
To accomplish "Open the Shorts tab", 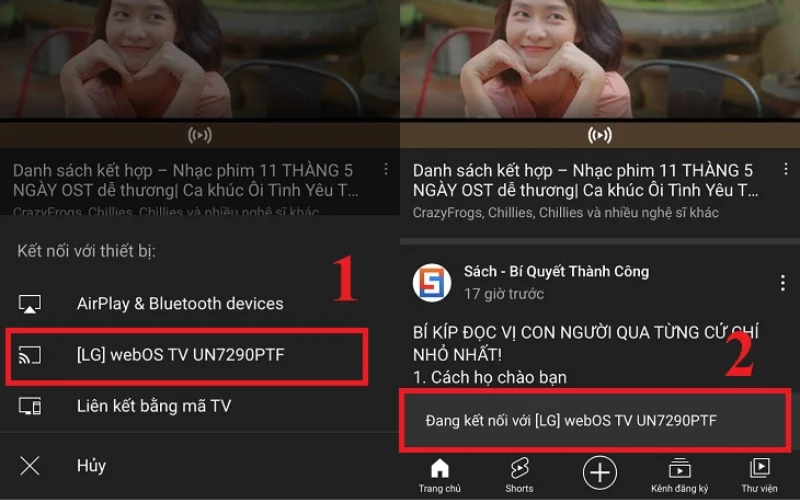I will pyautogui.click(x=519, y=476).
